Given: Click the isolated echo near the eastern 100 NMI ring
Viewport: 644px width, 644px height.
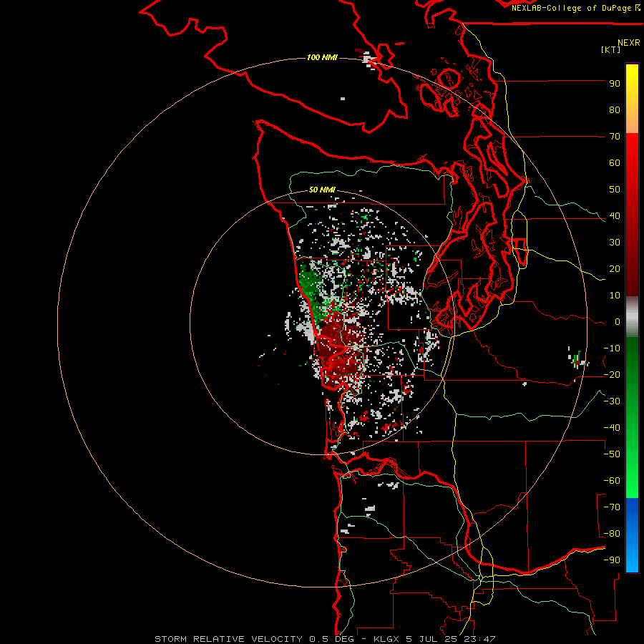Looking at the screenshot, I should (x=578, y=359).
